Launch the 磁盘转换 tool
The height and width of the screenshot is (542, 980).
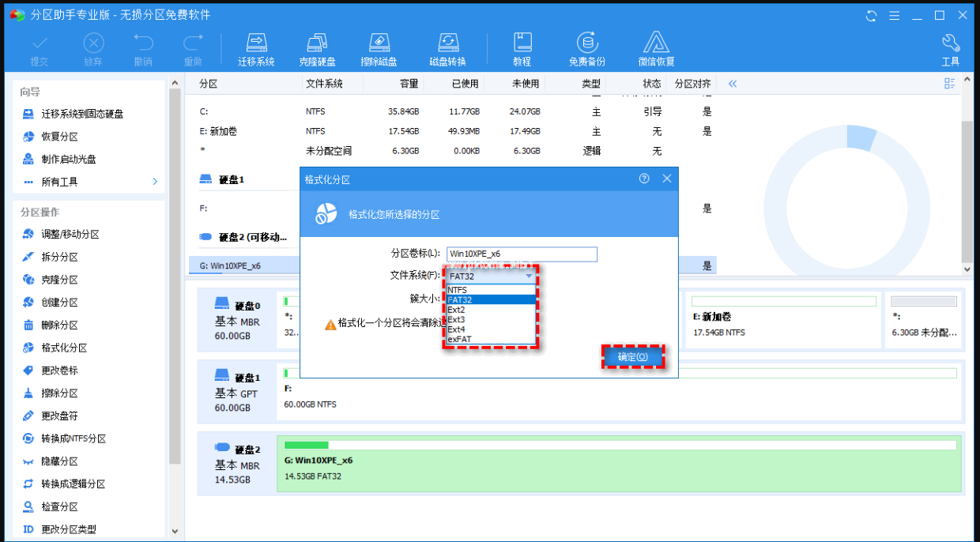[x=447, y=49]
